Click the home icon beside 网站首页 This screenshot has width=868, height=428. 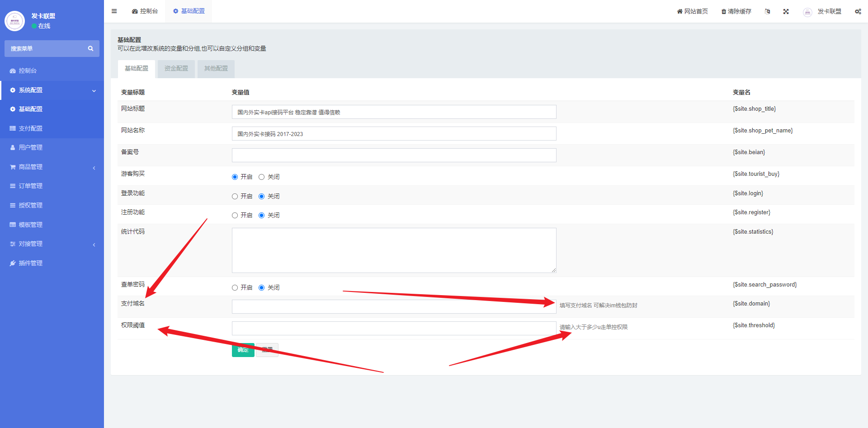coord(679,11)
